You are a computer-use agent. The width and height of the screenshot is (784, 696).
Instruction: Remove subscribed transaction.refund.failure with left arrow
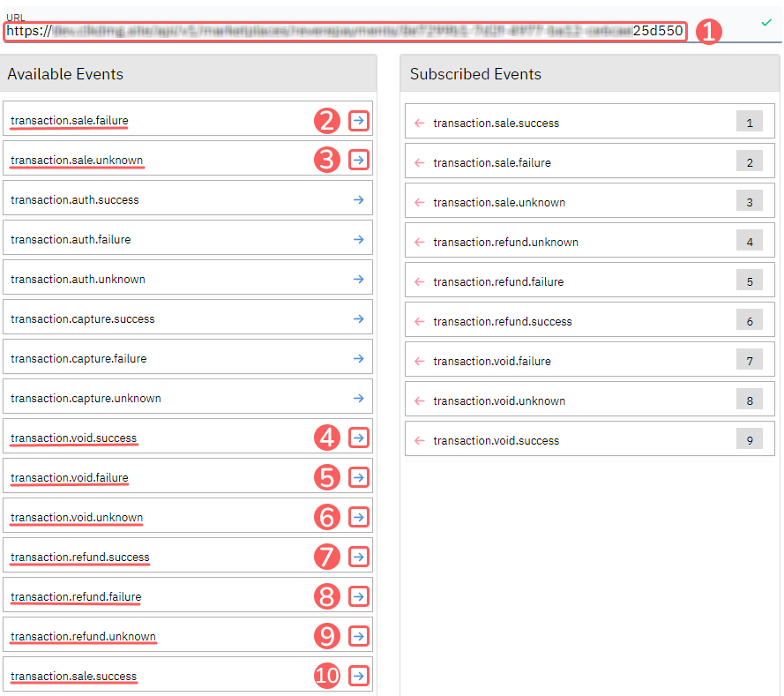[419, 282]
